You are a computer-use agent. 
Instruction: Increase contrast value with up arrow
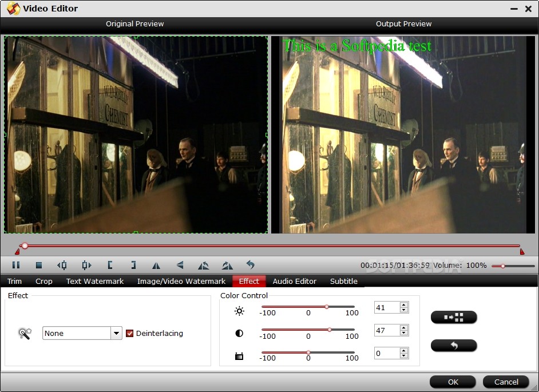coord(404,328)
